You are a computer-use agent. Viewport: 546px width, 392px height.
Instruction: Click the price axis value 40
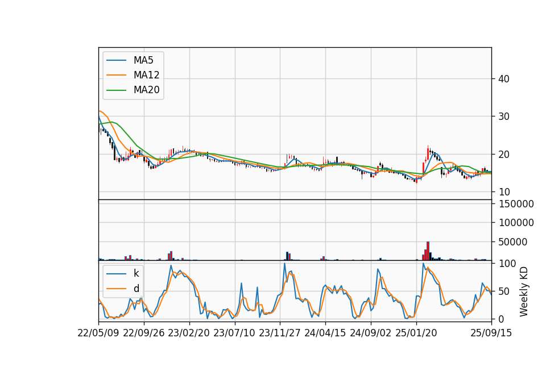[x=503, y=79]
